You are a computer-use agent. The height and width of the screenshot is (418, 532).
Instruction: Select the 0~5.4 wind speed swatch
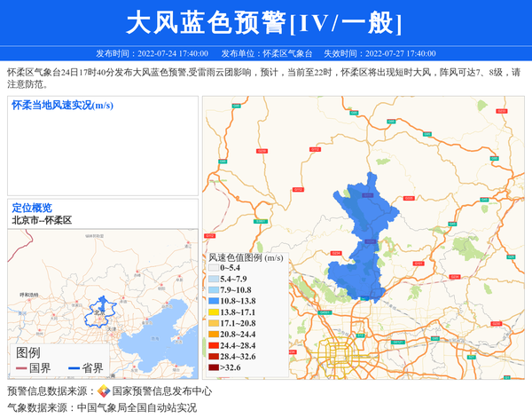214,267
